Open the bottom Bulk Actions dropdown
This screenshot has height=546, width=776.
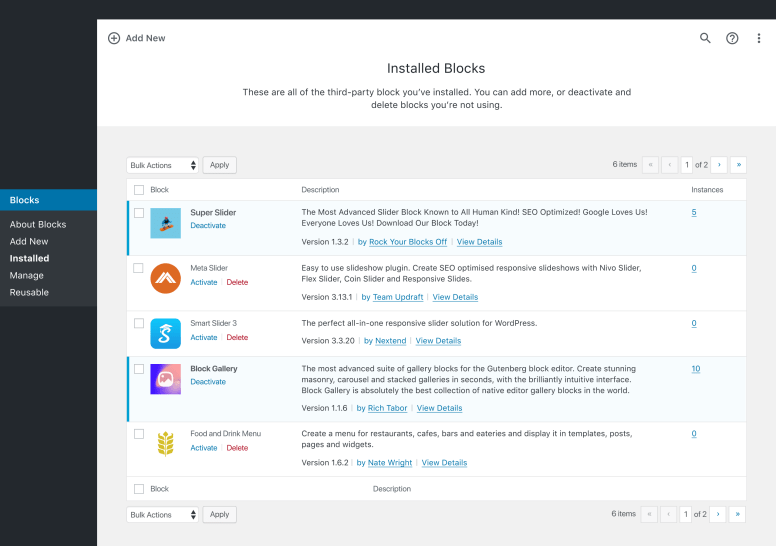(x=162, y=515)
